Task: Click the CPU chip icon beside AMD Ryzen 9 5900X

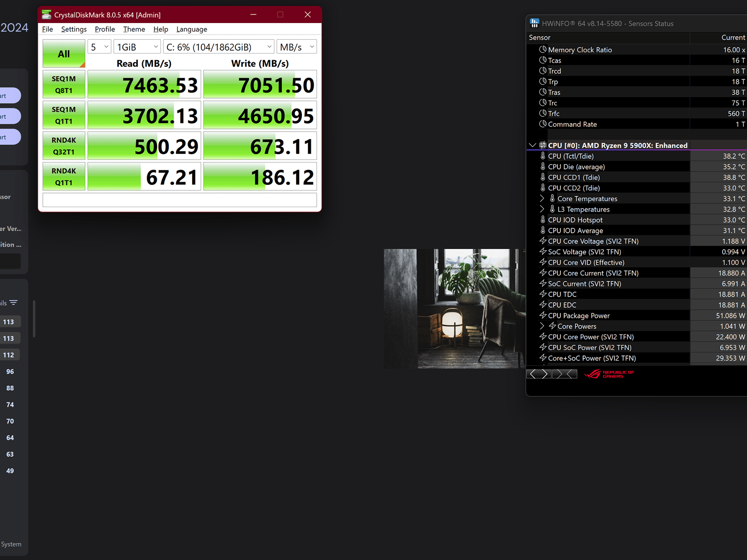Action: click(543, 145)
